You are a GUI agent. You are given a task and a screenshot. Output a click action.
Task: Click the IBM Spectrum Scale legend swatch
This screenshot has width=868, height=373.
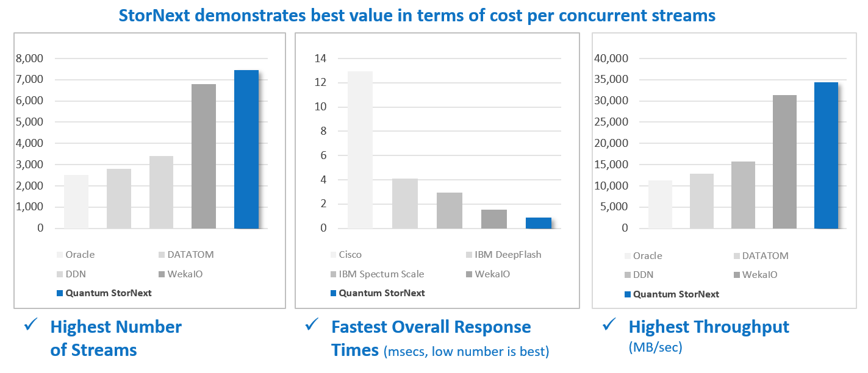coord(332,274)
